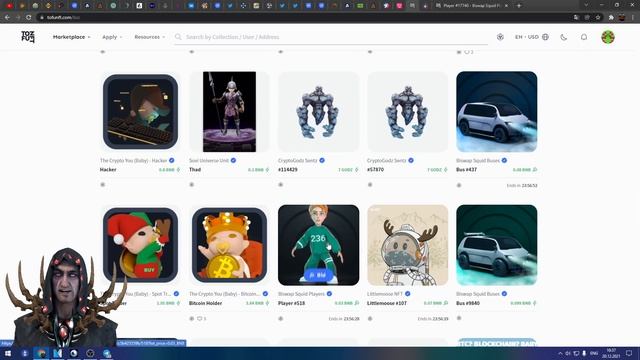Screen dimensions: 640x360
Task: Click verified badge beside Littlemoose NFT
Action: pyautogui.click(x=407, y=294)
